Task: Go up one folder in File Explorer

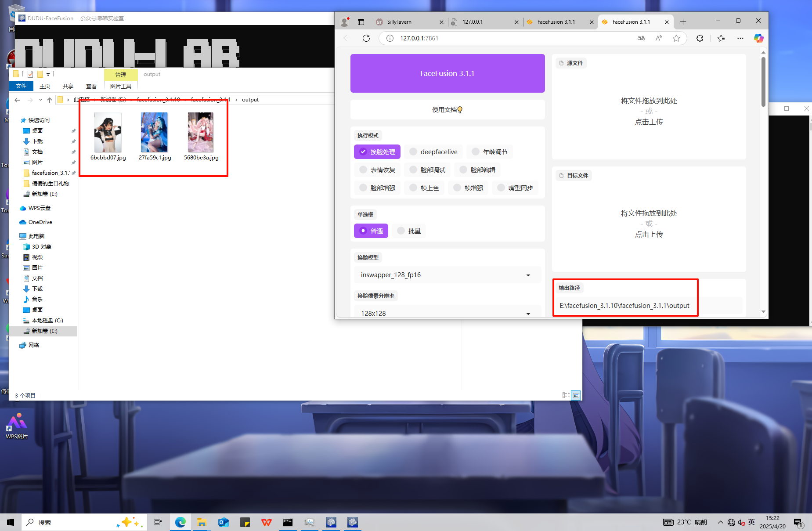Action: [x=50, y=100]
